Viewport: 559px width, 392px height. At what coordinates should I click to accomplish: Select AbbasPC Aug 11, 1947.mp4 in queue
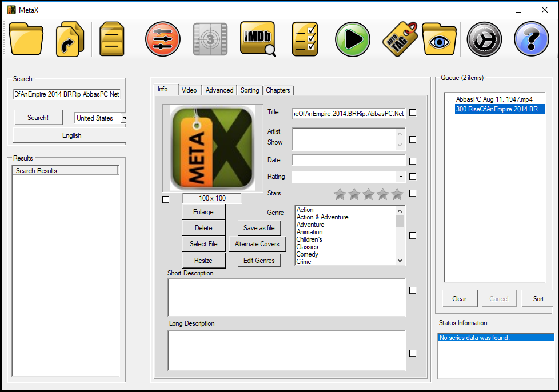[x=494, y=99]
